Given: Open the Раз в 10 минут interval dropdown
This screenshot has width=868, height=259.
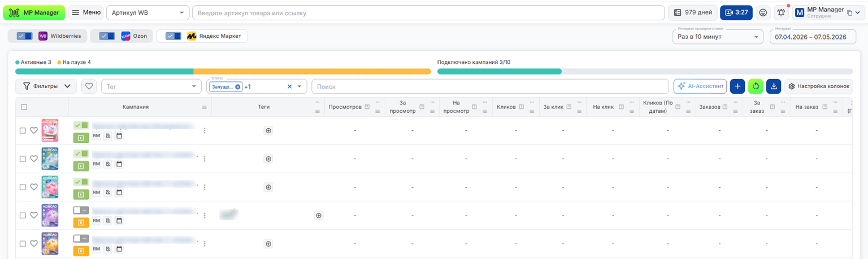Looking at the screenshot, I should [718, 37].
